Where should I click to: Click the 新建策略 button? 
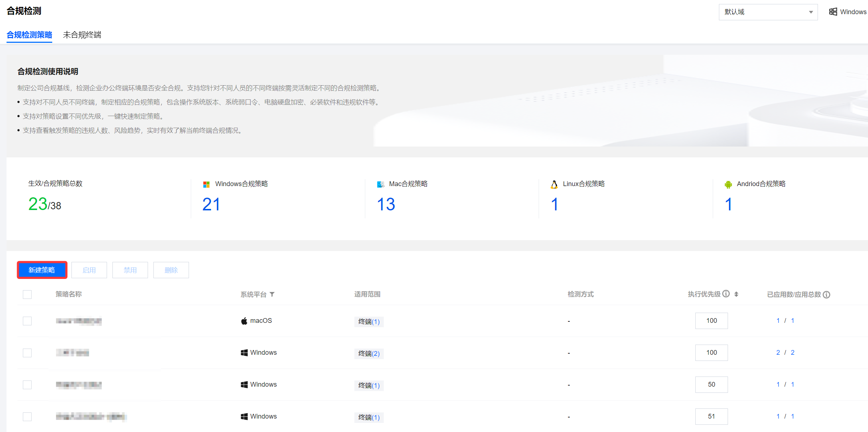coord(42,270)
